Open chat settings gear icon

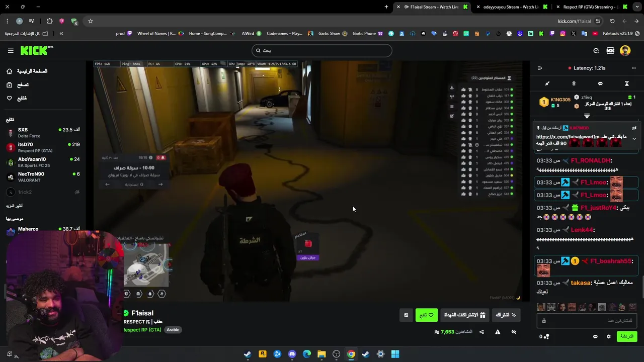pyautogui.click(x=609, y=336)
